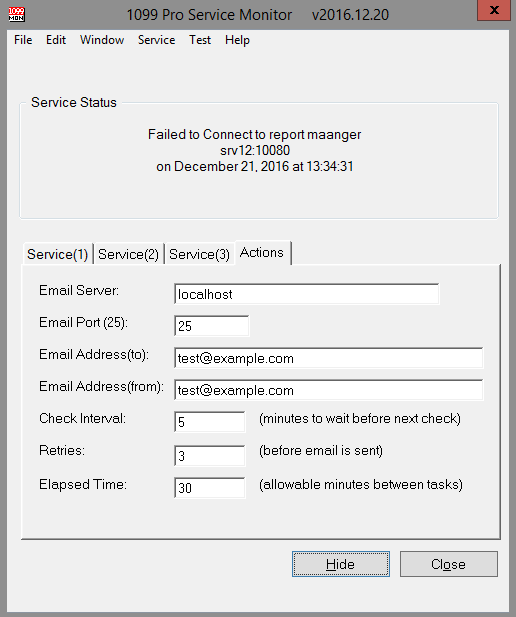
Task: Click the Email Server field containing localhost
Action: pyautogui.click(x=306, y=294)
